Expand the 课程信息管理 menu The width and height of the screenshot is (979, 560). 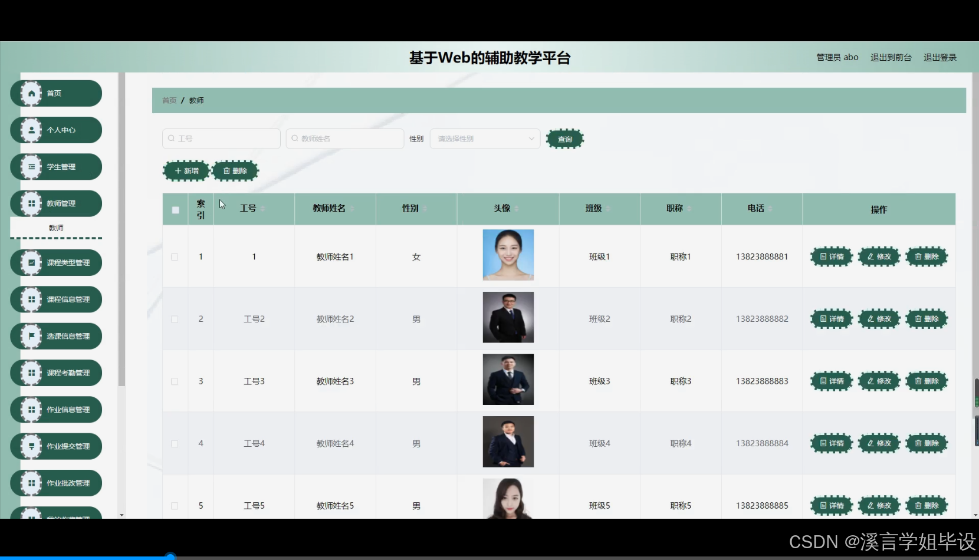pos(56,299)
